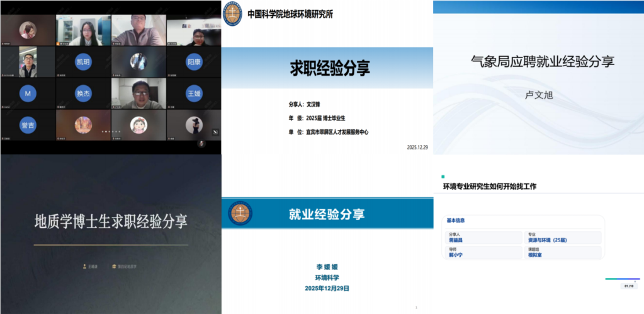
Task: Select the 阳康 participant avatar
Action: pyautogui.click(x=194, y=62)
